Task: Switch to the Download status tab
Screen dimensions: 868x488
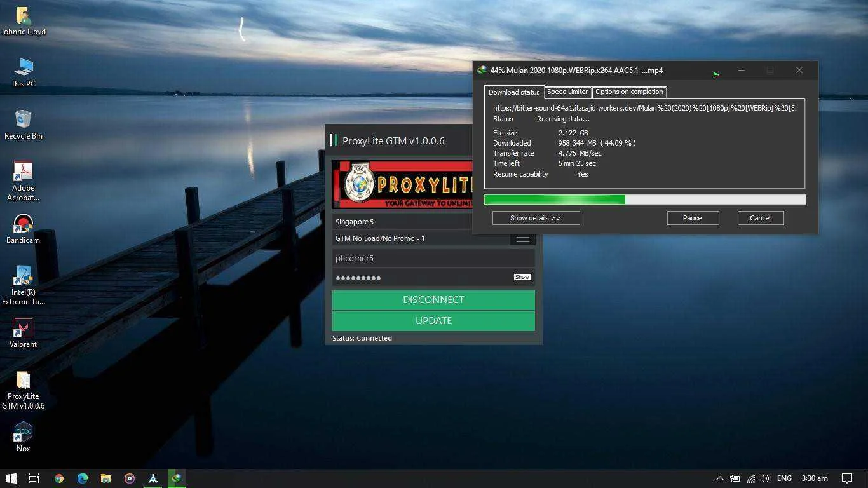Action: [x=514, y=92]
